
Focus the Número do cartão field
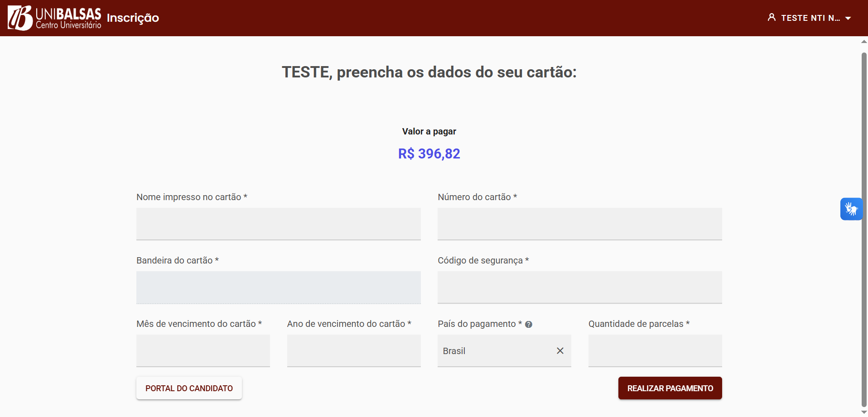(x=579, y=224)
